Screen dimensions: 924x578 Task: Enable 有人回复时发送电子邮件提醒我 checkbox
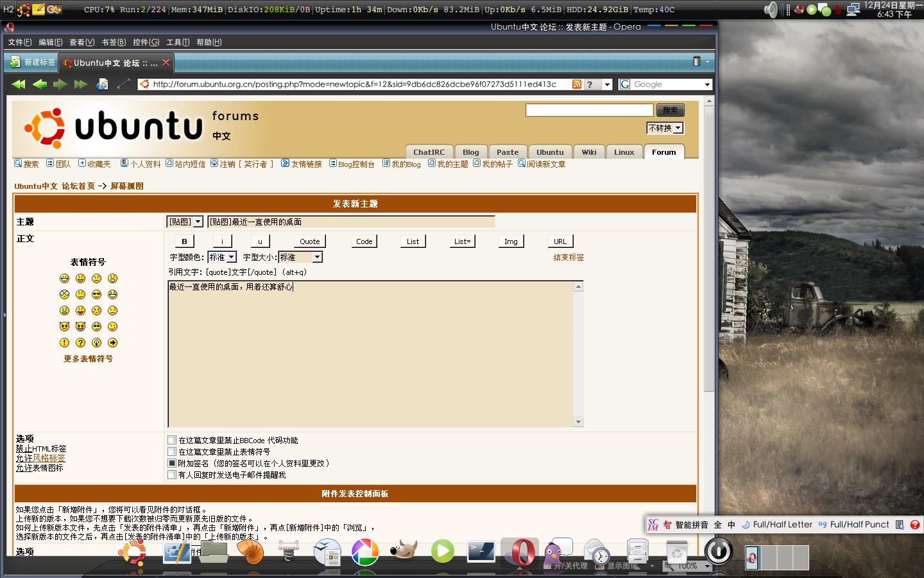(x=172, y=475)
